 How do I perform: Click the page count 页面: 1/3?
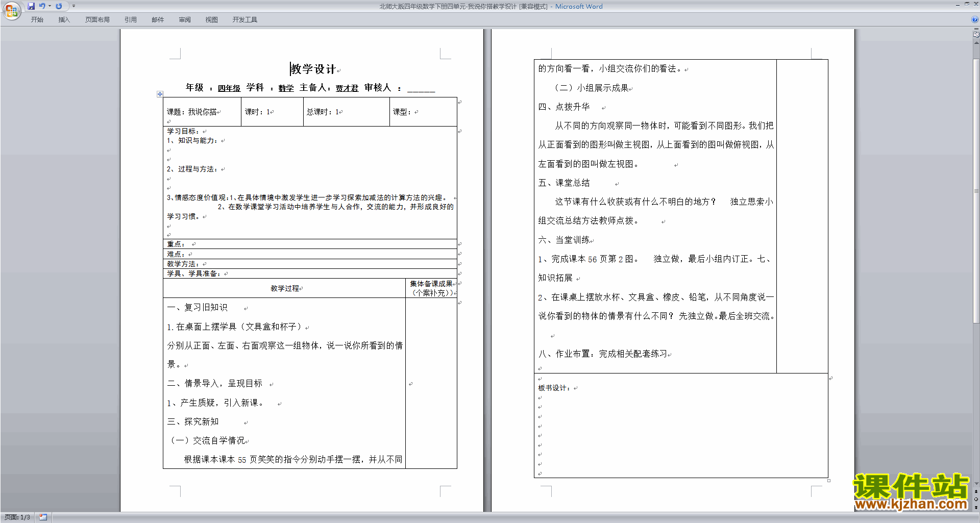tap(17, 517)
